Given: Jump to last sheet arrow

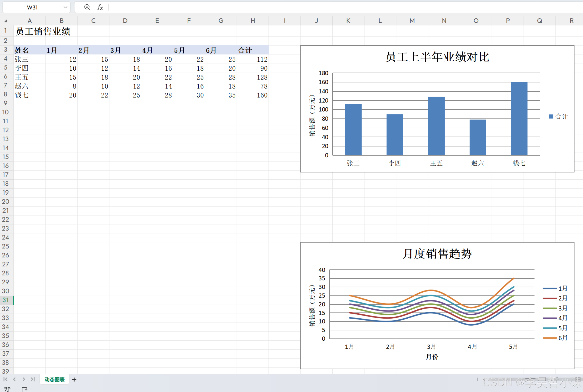Looking at the screenshot, I should pos(33,379).
